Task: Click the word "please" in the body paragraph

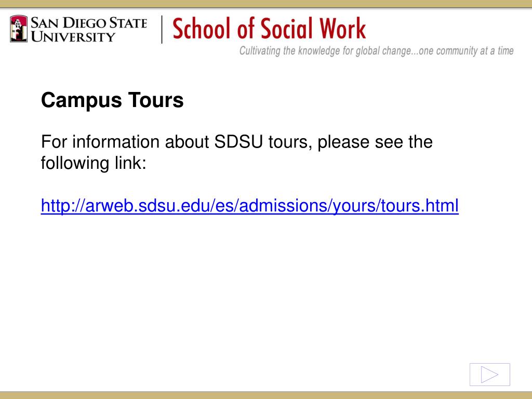Action: (343, 143)
